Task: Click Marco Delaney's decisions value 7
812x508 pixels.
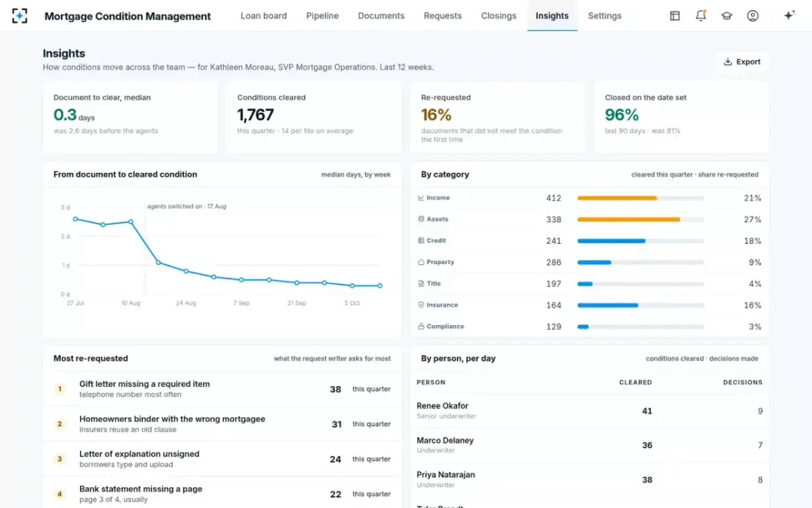Action: 760,445
